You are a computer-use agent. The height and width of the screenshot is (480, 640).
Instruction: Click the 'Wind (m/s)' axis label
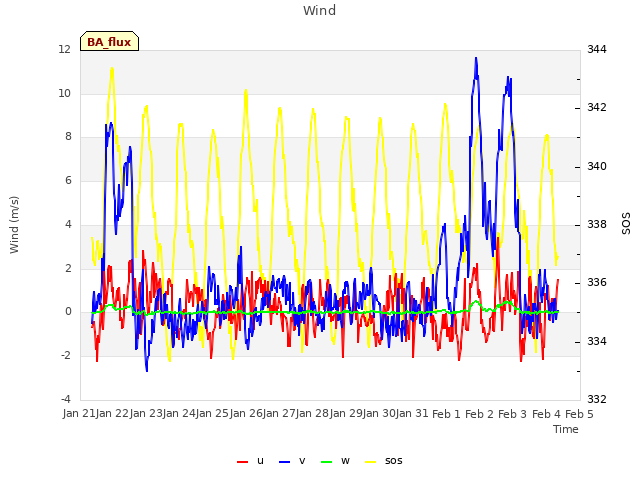14,225
